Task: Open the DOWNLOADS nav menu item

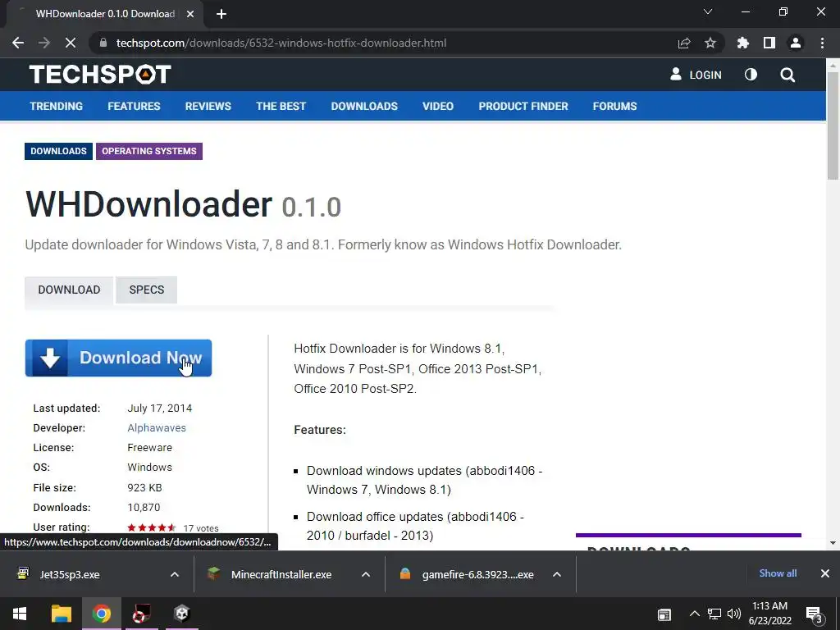Action: tap(364, 106)
